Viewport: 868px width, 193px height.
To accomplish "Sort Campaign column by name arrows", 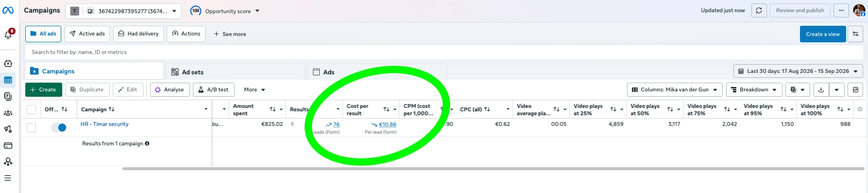I will coord(112,109).
